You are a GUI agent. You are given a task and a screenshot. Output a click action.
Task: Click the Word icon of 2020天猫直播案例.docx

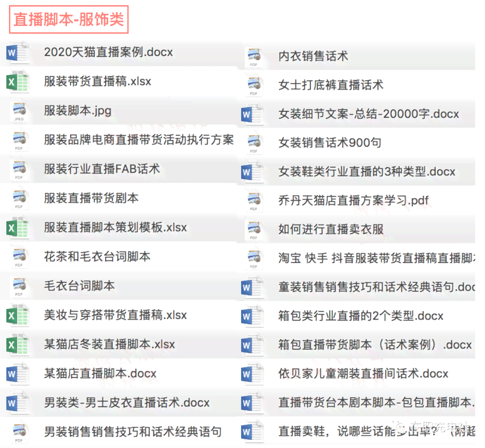pyautogui.click(x=18, y=53)
